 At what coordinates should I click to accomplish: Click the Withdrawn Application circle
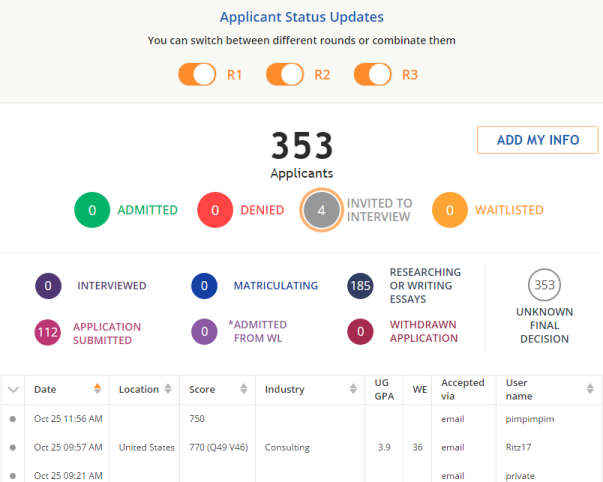pyautogui.click(x=361, y=333)
